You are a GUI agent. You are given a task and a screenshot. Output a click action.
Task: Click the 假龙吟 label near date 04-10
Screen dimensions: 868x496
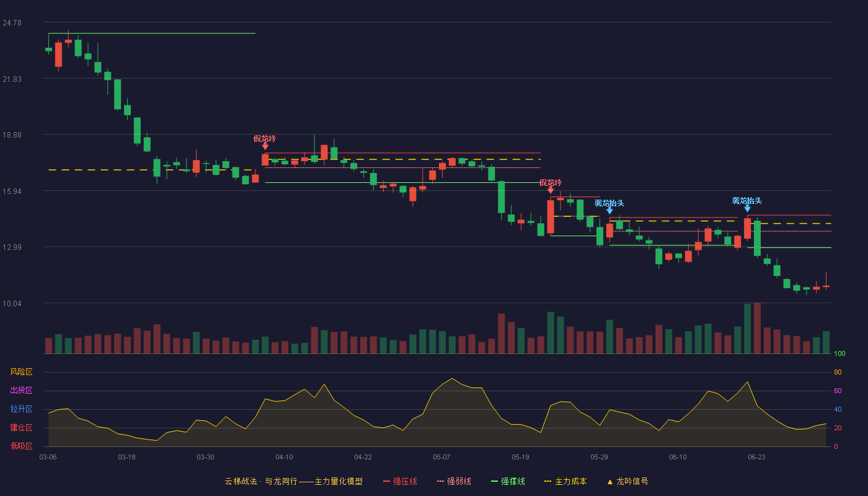(x=265, y=138)
